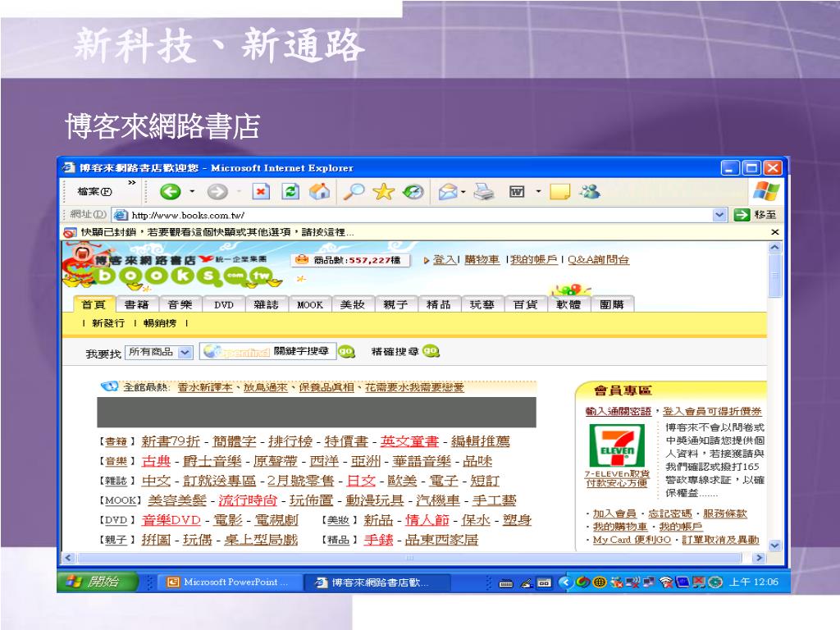The width and height of the screenshot is (840, 630).
Task: Open the Search magnifier icon
Action: [x=353, y=191]
